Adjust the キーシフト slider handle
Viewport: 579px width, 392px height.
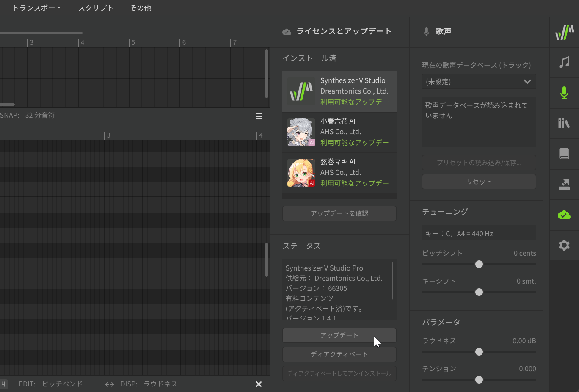pyautogui.click(x=479, y=292)
